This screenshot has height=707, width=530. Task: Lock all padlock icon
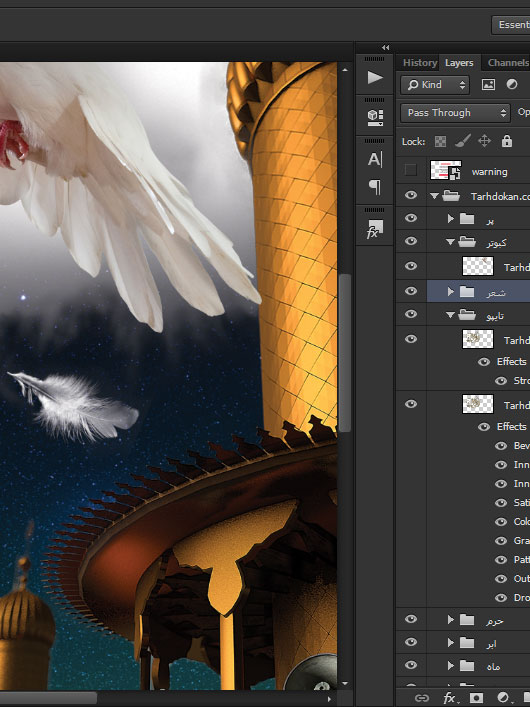(507, 141)
